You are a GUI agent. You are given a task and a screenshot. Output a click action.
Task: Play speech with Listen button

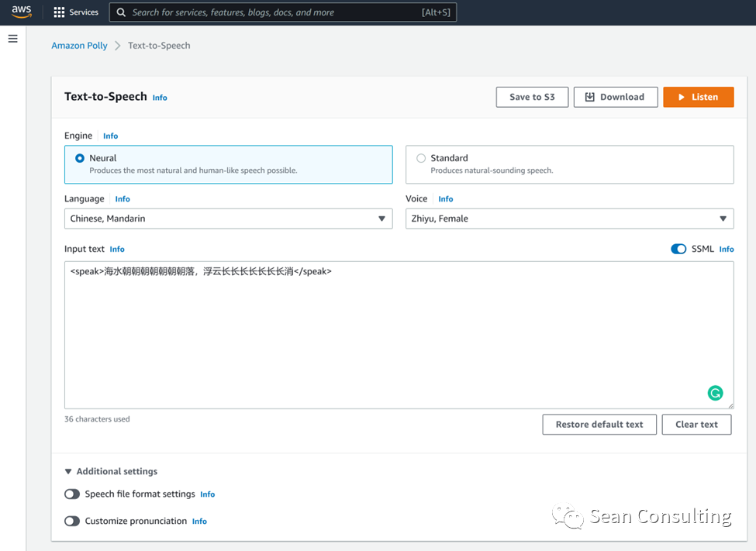698,97
